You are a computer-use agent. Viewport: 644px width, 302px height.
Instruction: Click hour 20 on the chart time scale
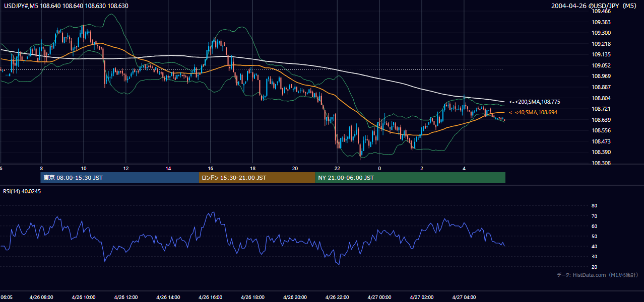[295, 168]
